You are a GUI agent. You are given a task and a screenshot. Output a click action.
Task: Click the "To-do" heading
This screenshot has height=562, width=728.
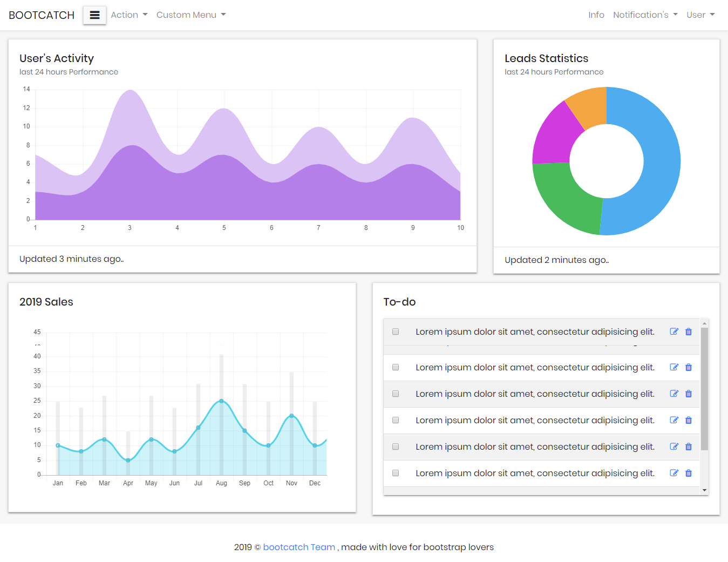399,302
